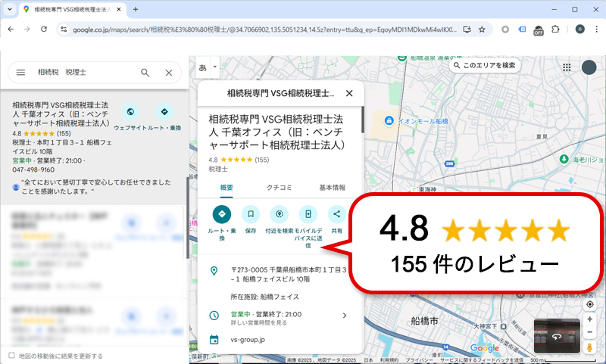The image size is (606, 364).
Task: Click 所在施設: 船橋フェイス text
Action: click(264, 297)
